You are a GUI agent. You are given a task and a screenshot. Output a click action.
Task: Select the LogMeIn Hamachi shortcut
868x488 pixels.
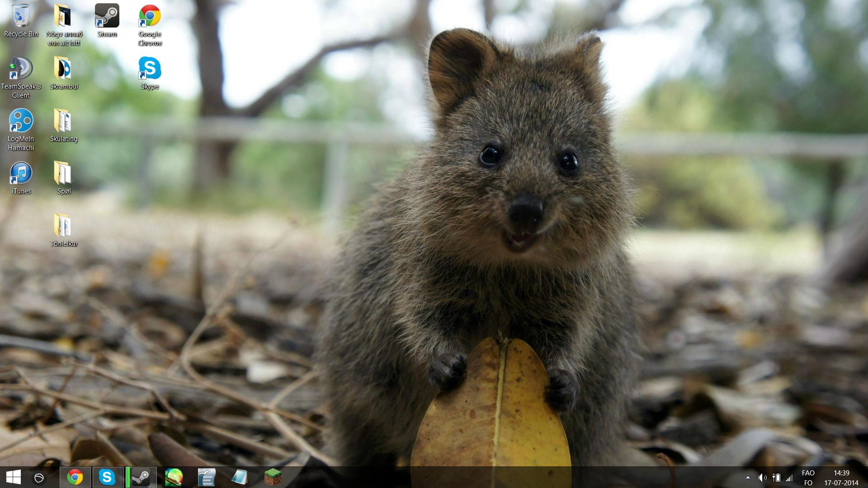coord(21,130)
